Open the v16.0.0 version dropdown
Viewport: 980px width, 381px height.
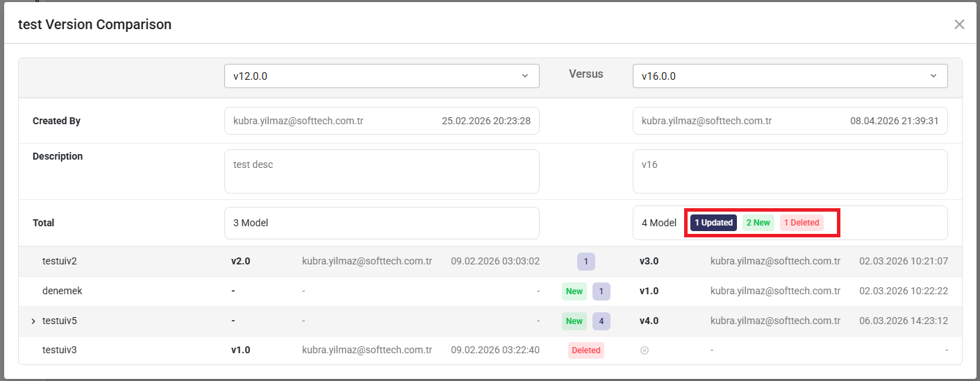(790, 76)
